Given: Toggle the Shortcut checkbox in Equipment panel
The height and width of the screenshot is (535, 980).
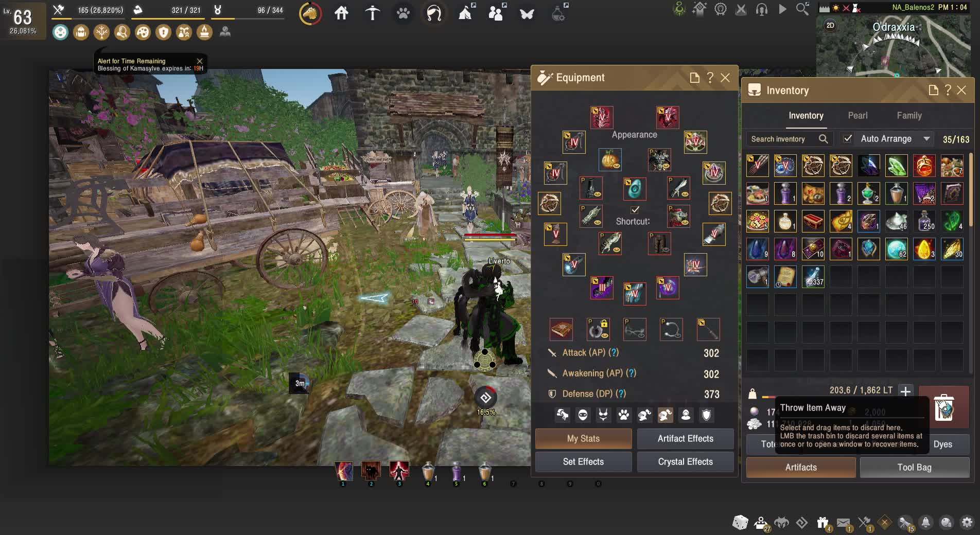Looking at the screenshot, I should point(635,210).
